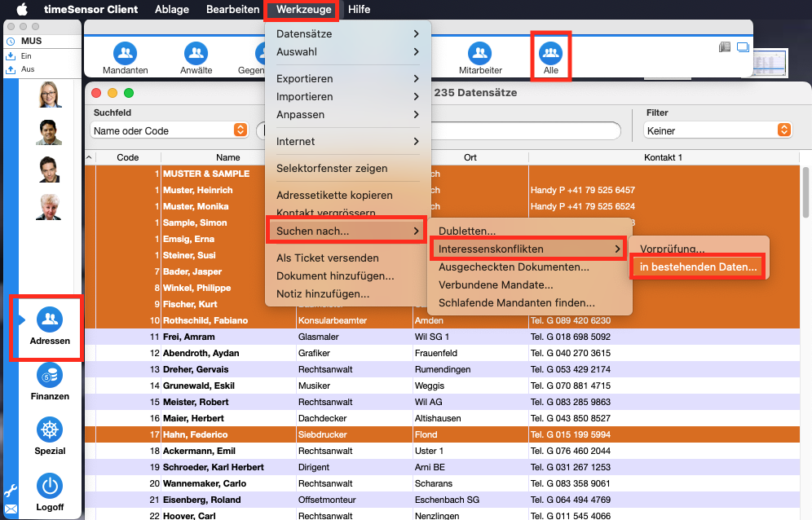Viewport: 812px width, 520px height.
Task: Select the row Hahn, Federico
Action: tap(442, 434)
